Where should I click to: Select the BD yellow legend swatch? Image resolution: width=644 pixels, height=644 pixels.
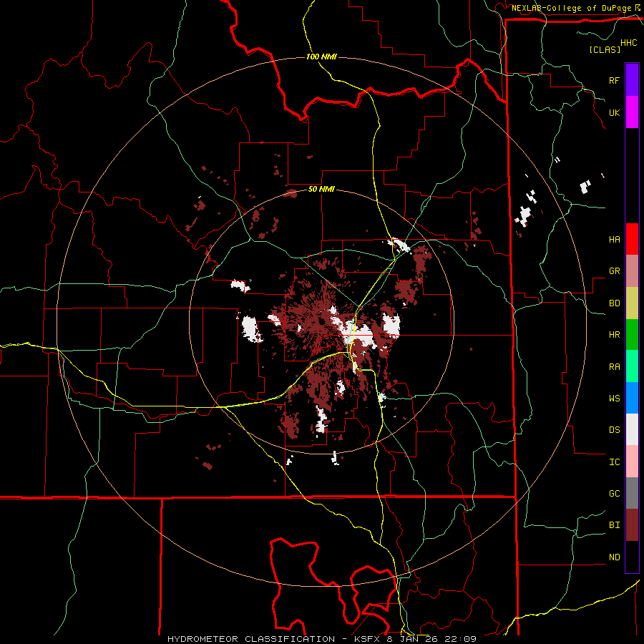click(x=632, y=303)
